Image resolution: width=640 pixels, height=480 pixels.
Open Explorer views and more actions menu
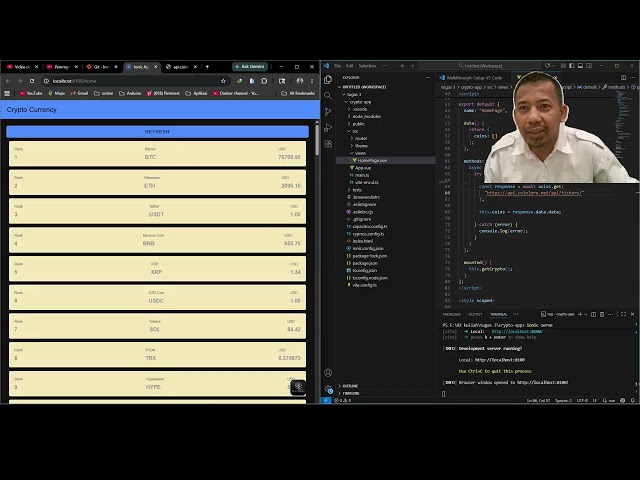428,77
